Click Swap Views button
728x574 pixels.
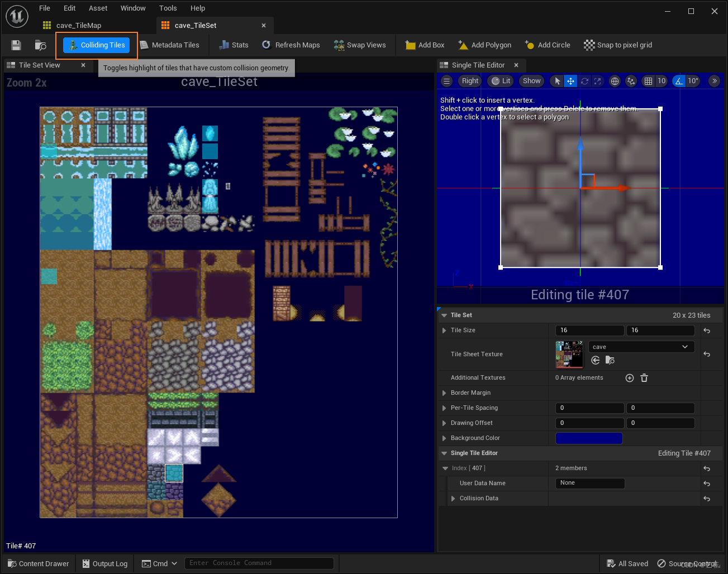click(x=360, y=45)
